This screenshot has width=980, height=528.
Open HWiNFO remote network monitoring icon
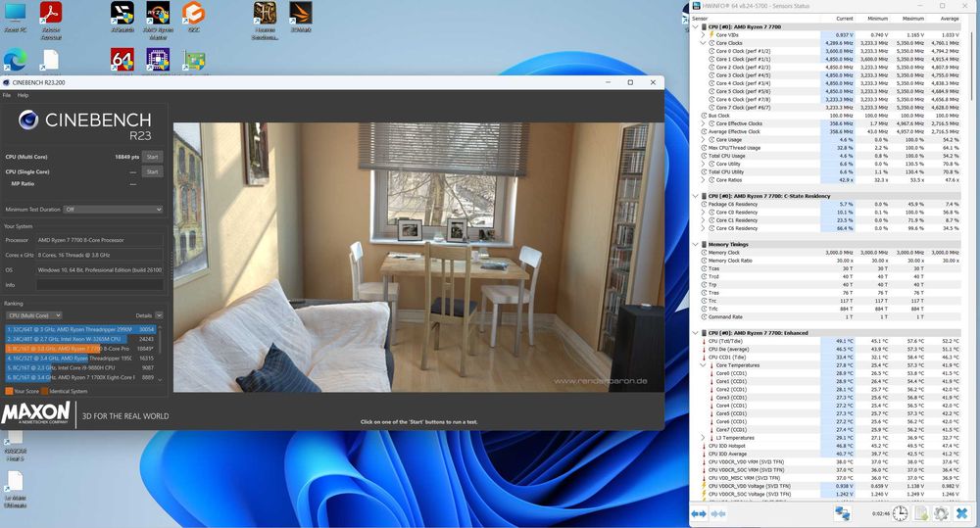click(x=843, y=513)
